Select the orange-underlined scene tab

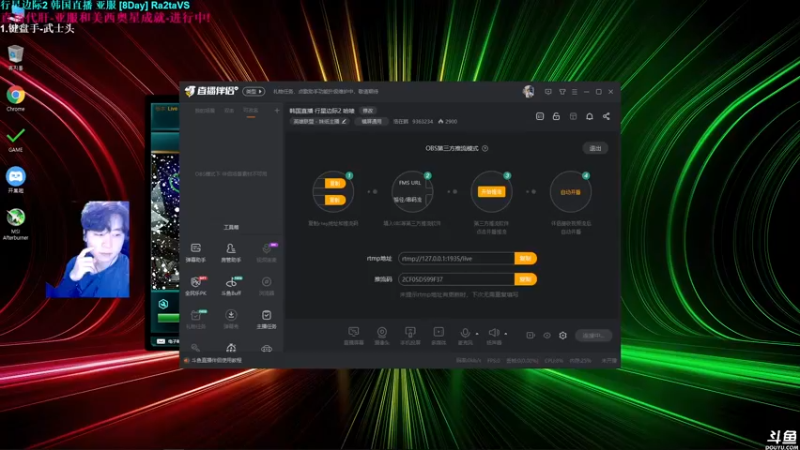pyautogui.click(x=251, y=111)
